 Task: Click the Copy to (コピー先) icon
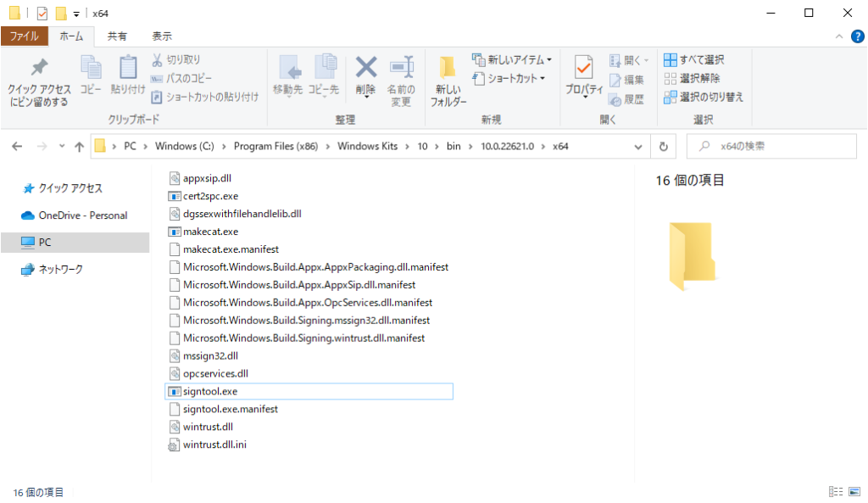click(325, 68)
